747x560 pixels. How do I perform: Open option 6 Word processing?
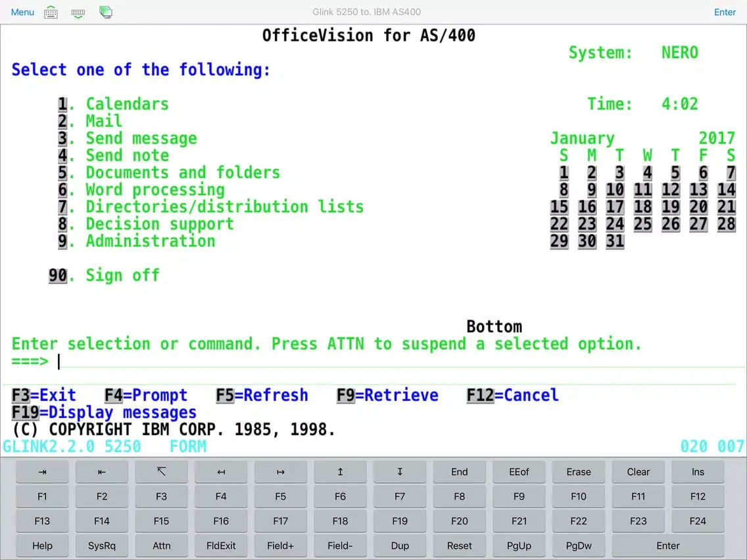141,189
